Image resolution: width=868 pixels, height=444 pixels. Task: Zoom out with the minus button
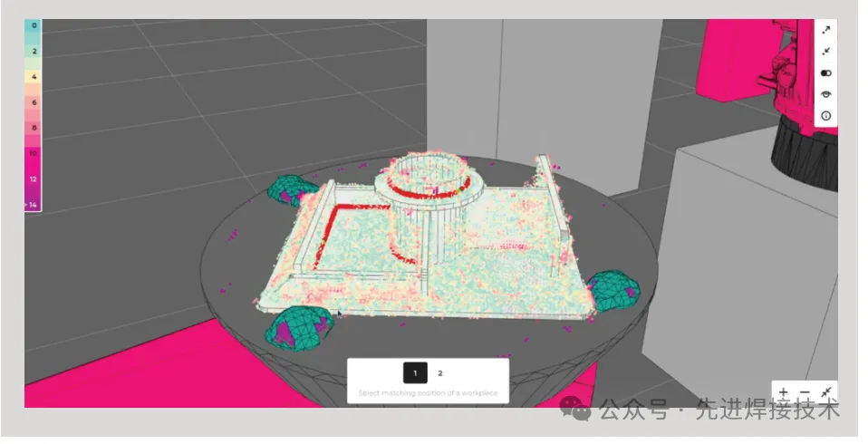tap(805, 393)
